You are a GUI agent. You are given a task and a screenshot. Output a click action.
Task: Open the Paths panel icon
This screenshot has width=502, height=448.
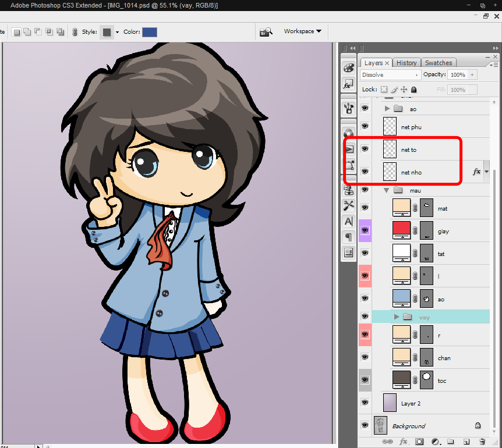click(349, 165)
